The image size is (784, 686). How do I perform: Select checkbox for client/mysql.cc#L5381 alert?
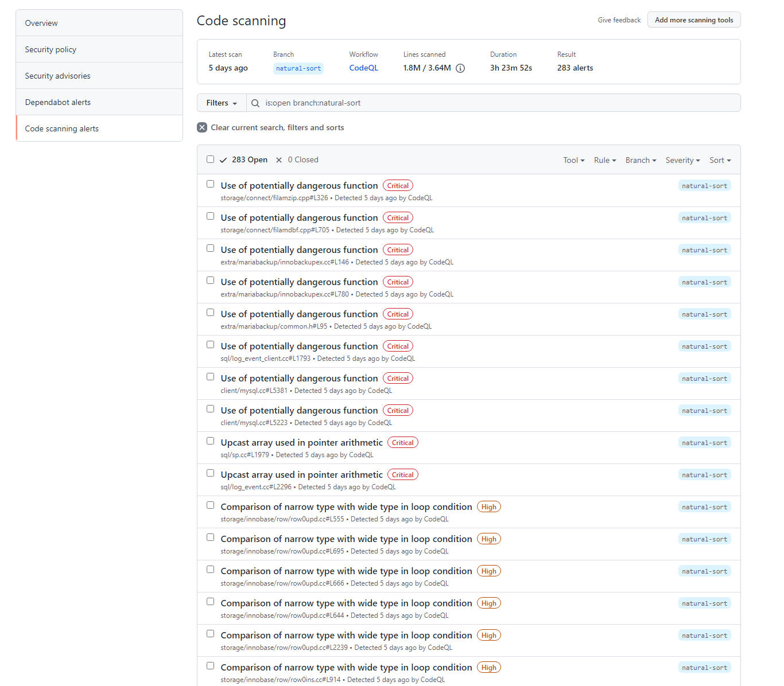tap(210, 377)
